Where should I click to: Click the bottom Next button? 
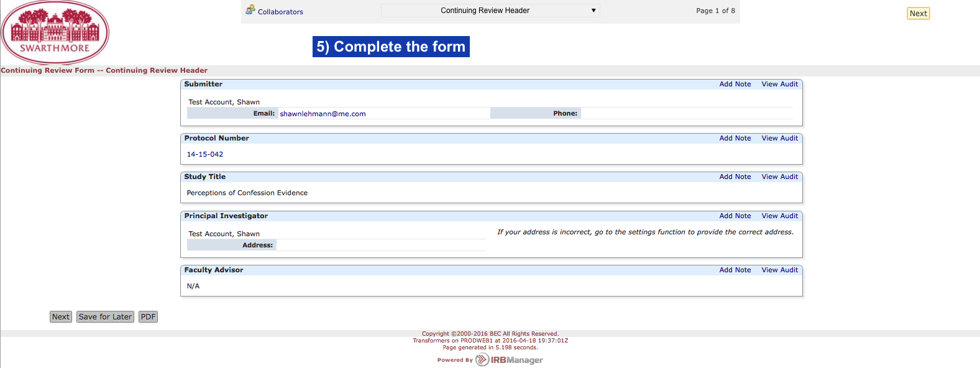[61, 317]
